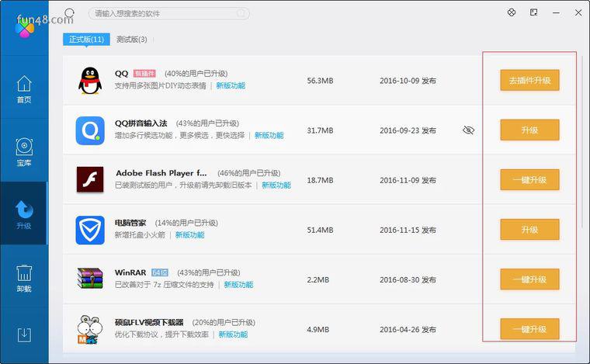The width and height of the screenshot is (590, 364).
Task: Focus the software search input field
Action: (x=168, y=13)
